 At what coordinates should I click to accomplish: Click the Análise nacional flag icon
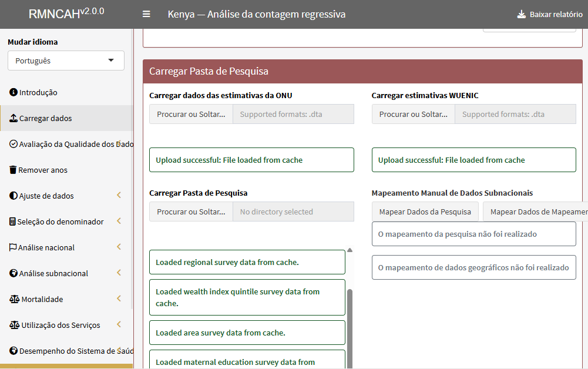(x=13, y=247)
